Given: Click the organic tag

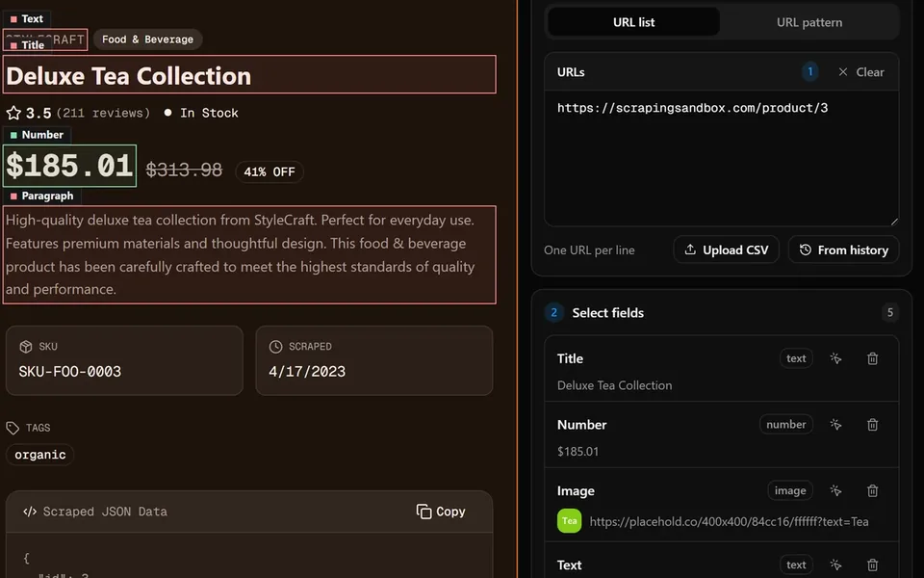Looking at the screenshot, I should click(x=40, y=455).
